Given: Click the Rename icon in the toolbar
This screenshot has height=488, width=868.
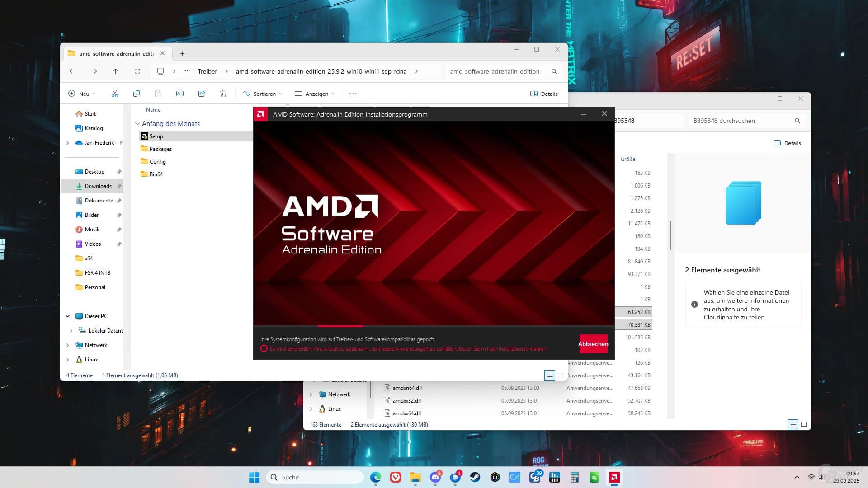Looking at the screenshot, I should point(180,94).
